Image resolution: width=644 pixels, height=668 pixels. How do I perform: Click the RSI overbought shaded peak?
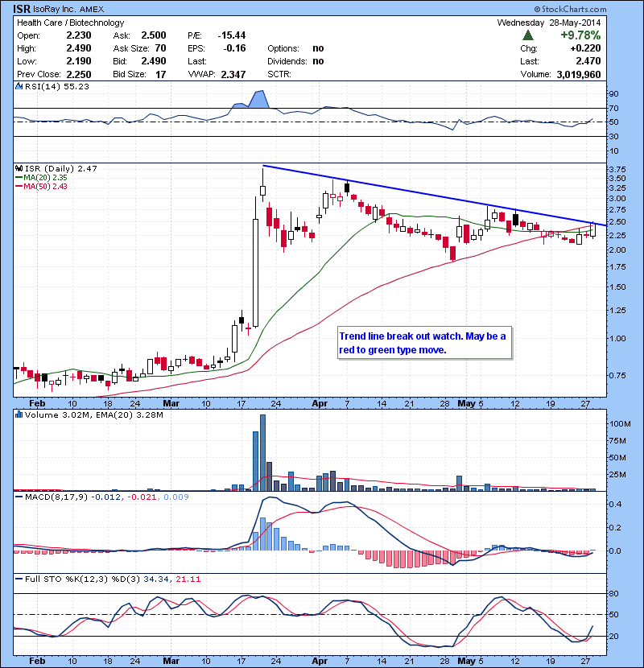(x=258, y=99)
